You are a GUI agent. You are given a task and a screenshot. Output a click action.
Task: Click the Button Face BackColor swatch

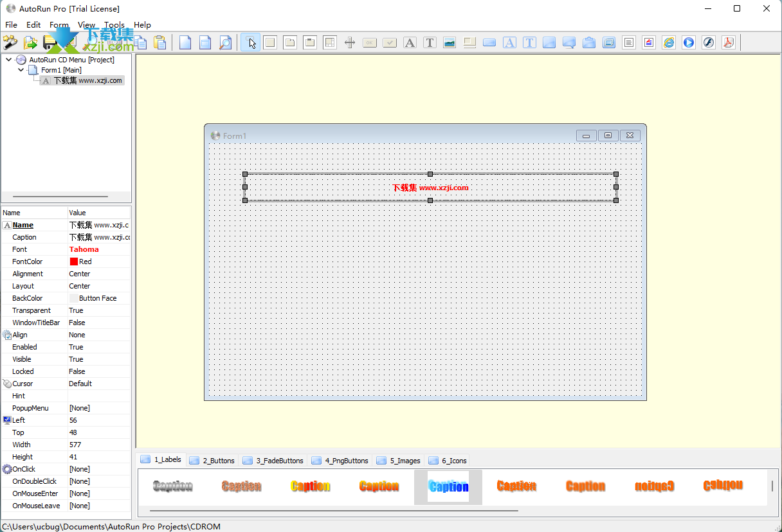74,298
